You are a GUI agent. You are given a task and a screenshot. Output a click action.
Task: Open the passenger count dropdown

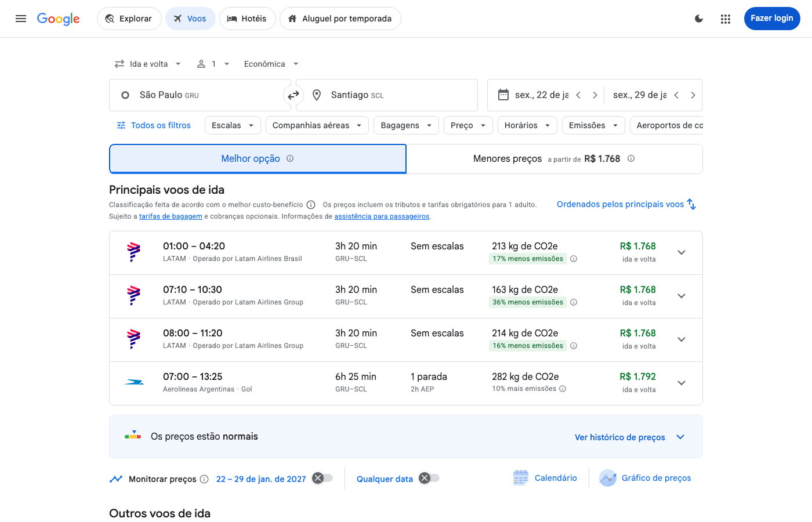point(213,64)
